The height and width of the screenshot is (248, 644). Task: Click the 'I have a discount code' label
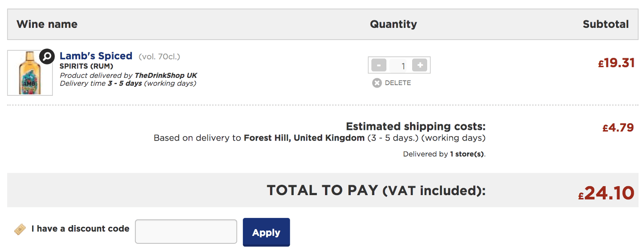click(x=80, y=229)
